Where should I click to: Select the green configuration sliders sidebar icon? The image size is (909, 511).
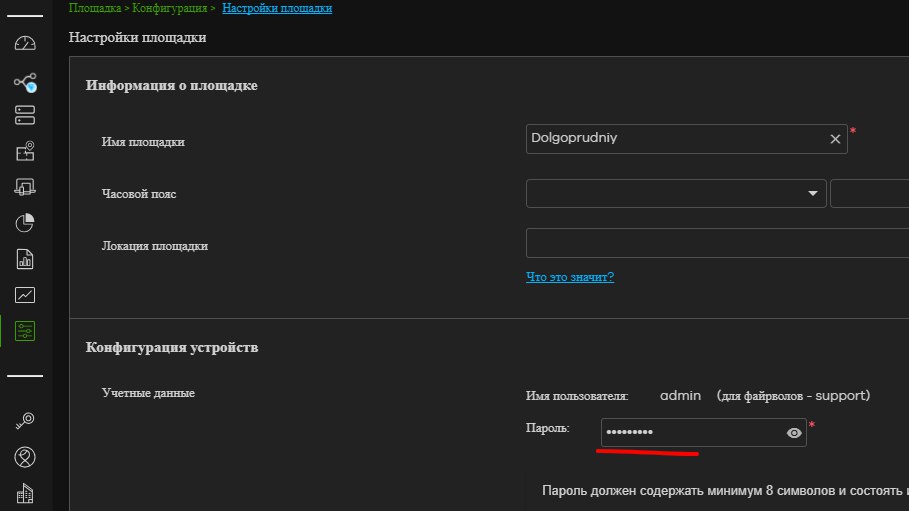tap(25, 331)
